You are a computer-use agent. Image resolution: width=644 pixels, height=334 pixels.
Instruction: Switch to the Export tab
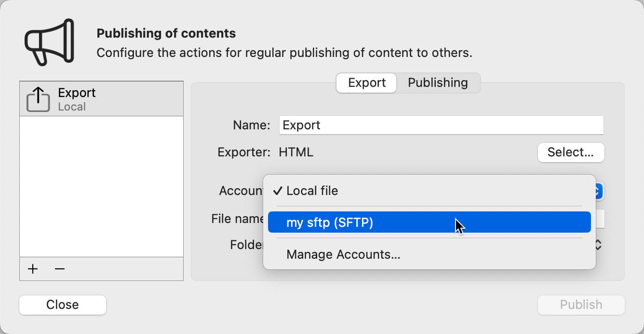[x=366, y=83]
